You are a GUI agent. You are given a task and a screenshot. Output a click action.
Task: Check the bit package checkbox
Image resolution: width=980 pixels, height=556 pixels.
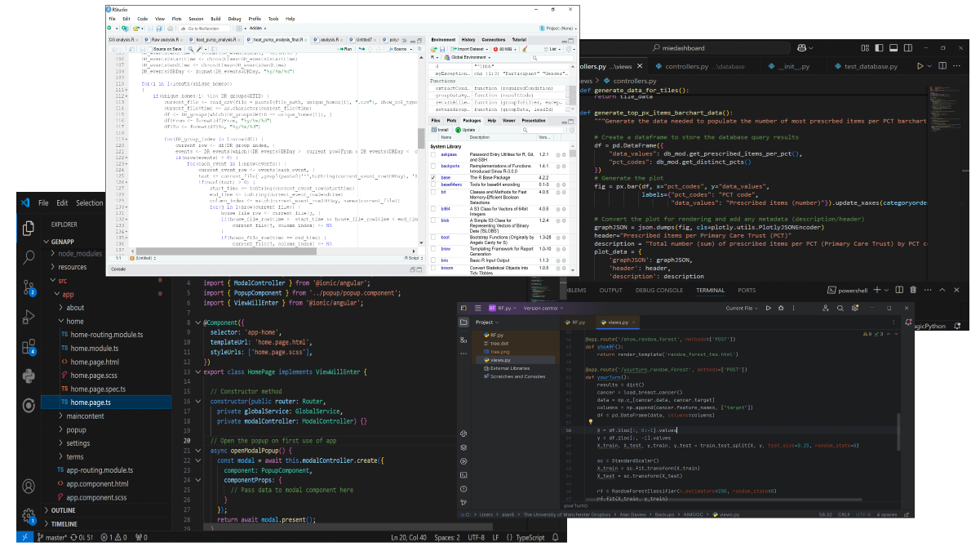[x=434, y=192]
